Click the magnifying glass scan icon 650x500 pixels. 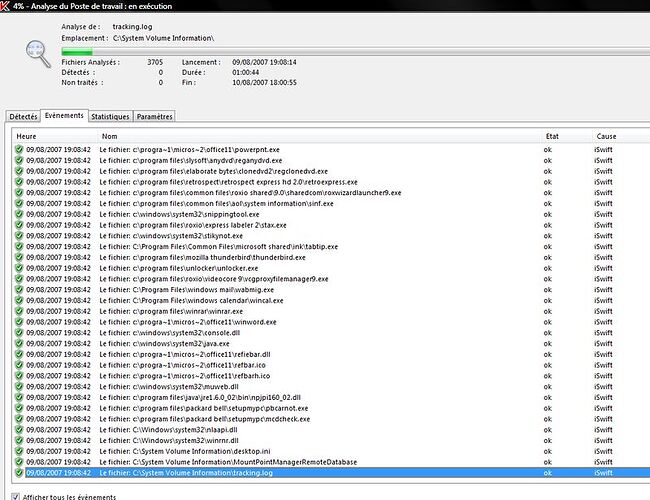pos(37,49)
